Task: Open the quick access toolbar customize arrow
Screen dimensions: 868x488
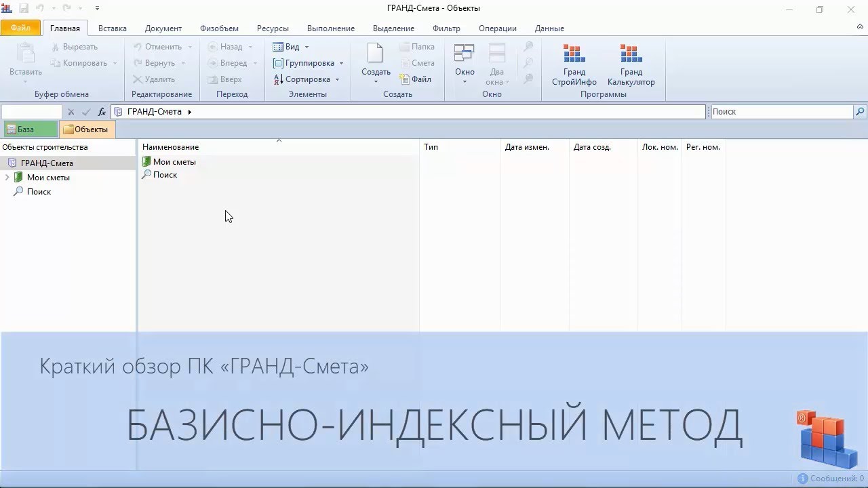Action: click(x=98, y=9)
